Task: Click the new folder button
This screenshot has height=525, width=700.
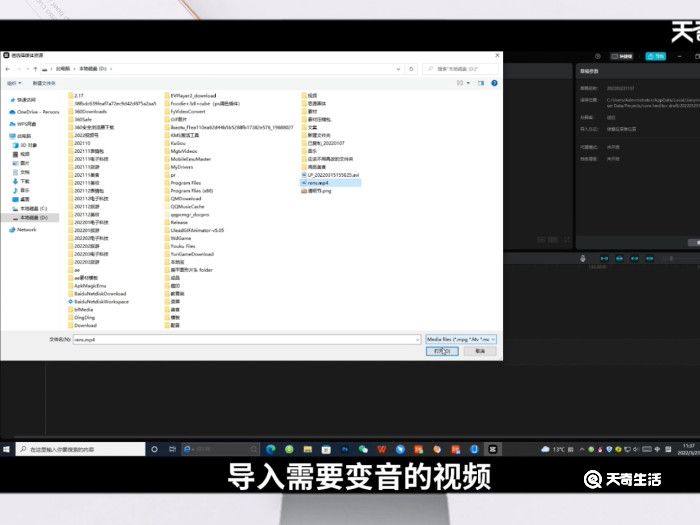Action: (x=44, y=83)
